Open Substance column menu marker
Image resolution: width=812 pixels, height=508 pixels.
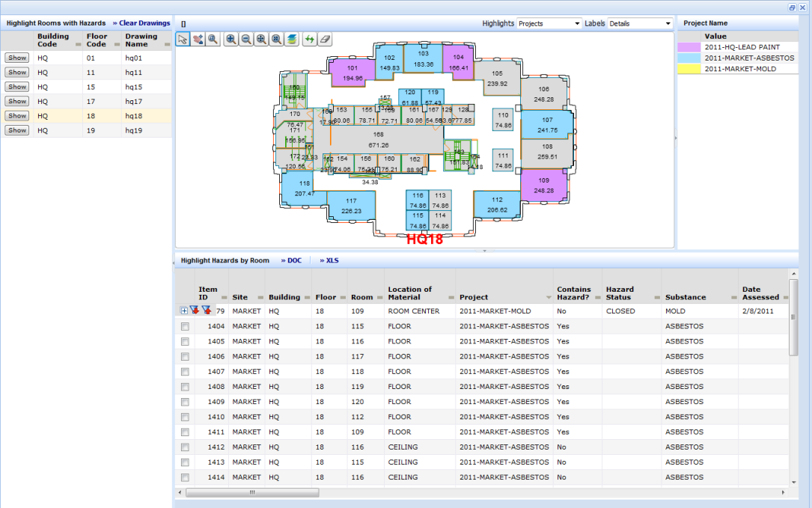734,298
